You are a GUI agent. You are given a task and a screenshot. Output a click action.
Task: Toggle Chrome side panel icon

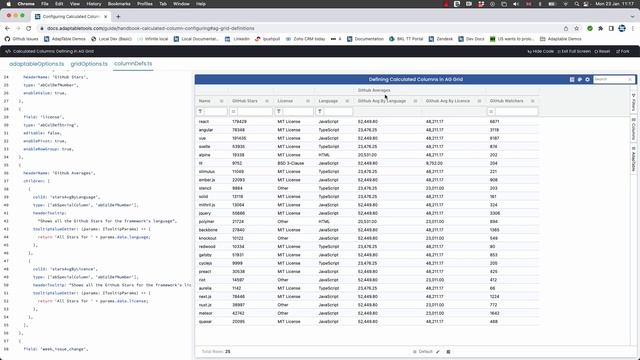[x=611, y=28]
